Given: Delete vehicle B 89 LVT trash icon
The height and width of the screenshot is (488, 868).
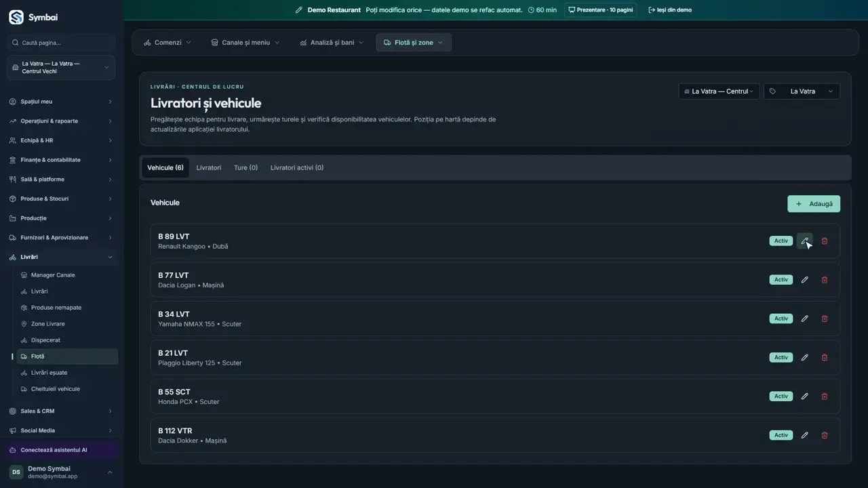Looking at the screenshot, I should pyautogui.click(x=825, y=241).
